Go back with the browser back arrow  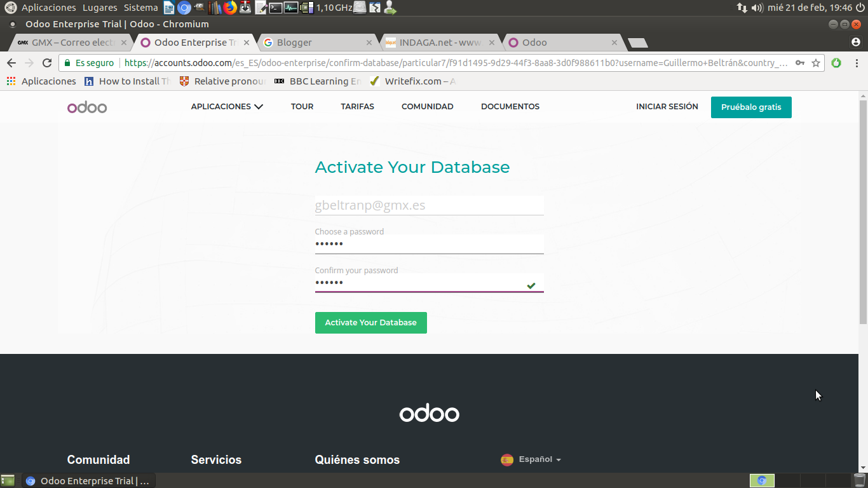tap(11, 63)
